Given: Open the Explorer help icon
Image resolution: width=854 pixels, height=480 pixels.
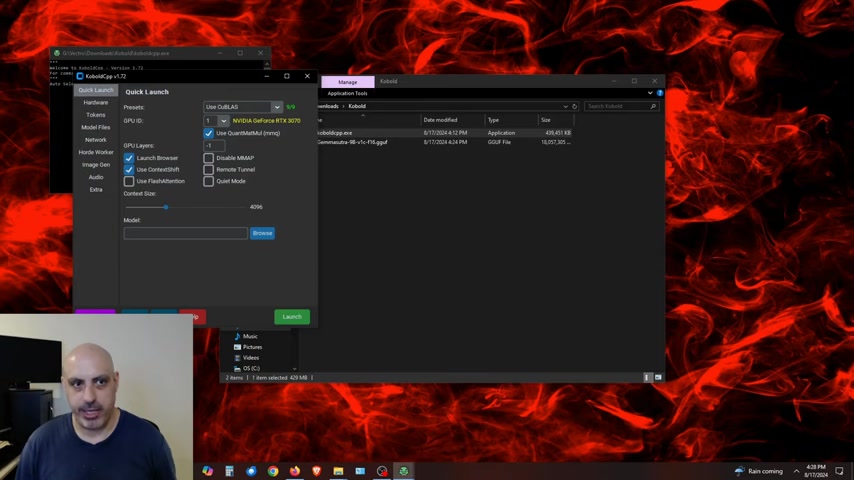Looking at the screenshot, I should click(660, 93).
